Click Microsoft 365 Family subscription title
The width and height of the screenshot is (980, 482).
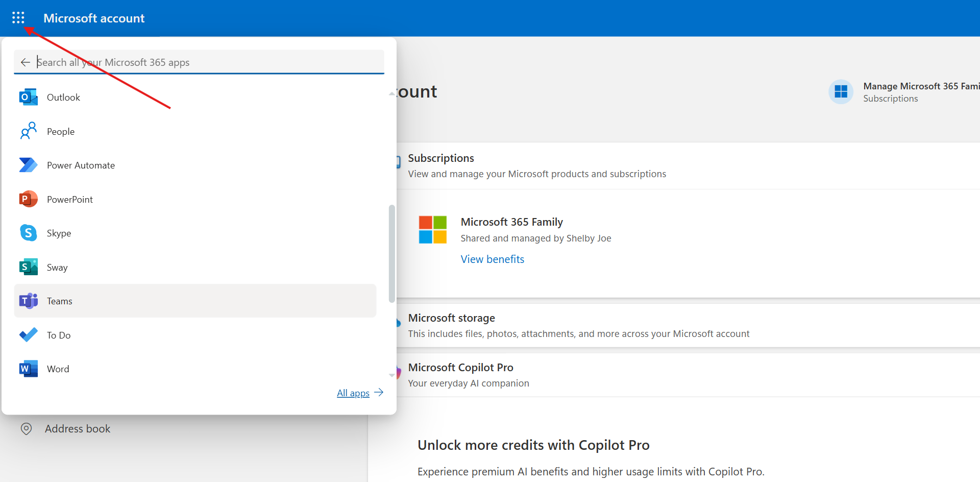pyautogui.click(x=511, y=222)
